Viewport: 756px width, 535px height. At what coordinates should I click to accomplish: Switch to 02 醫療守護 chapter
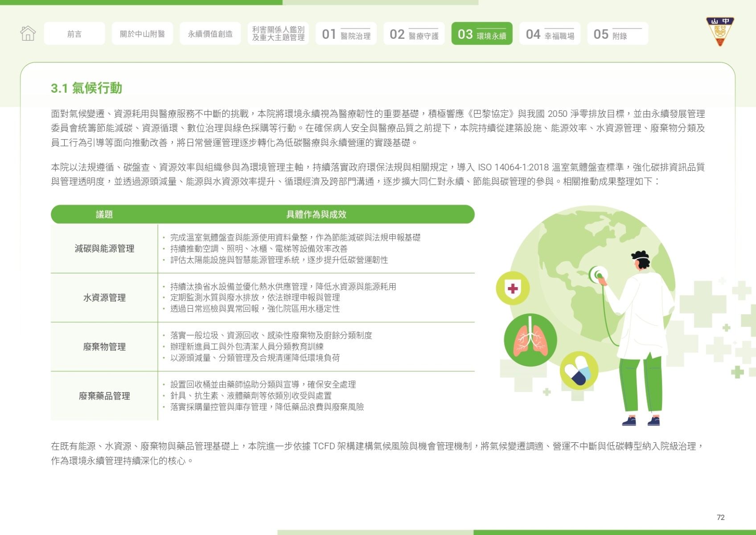[414, 33]
